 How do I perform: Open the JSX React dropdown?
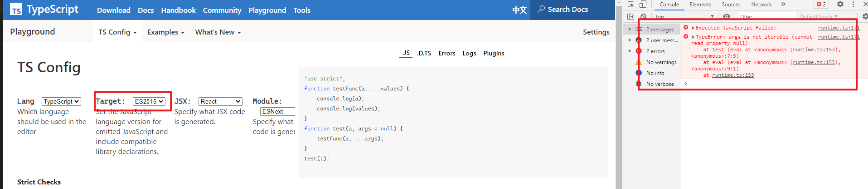pyautogui.click(x=220, y=101)
